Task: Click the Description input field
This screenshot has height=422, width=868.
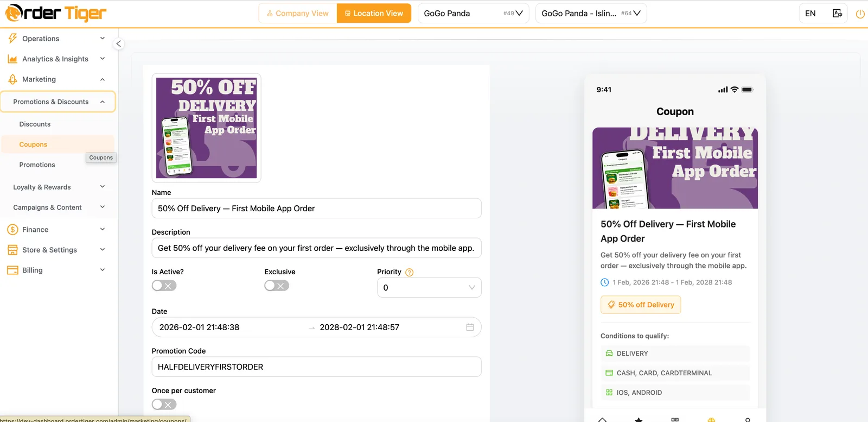Action: click(x=316, y=248)
